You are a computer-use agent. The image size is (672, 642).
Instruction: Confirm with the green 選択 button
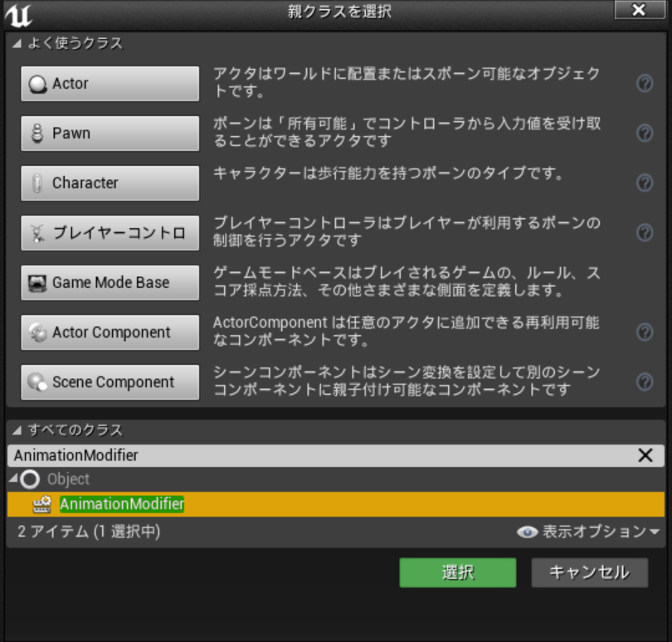coord(458,572)
